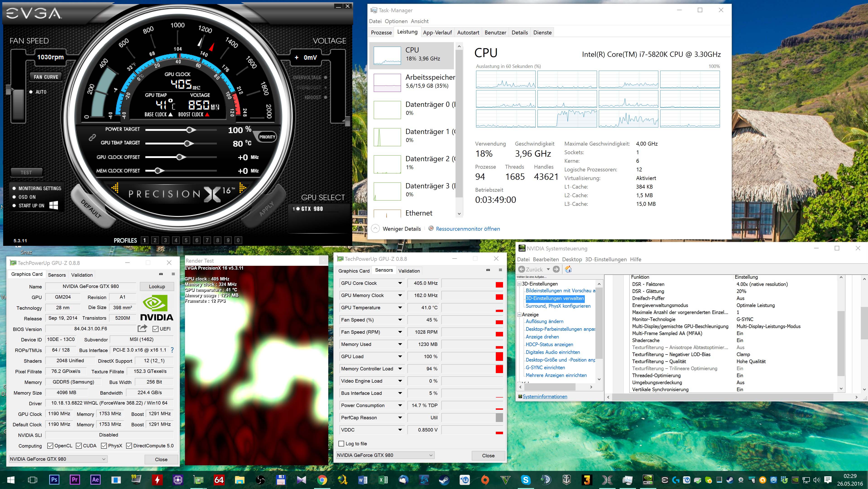Open the NVIDIA GeForce GTX 980 selector in Sensors window
The width and height of the screenshot is (868, 489).
(x=385, y=455)
